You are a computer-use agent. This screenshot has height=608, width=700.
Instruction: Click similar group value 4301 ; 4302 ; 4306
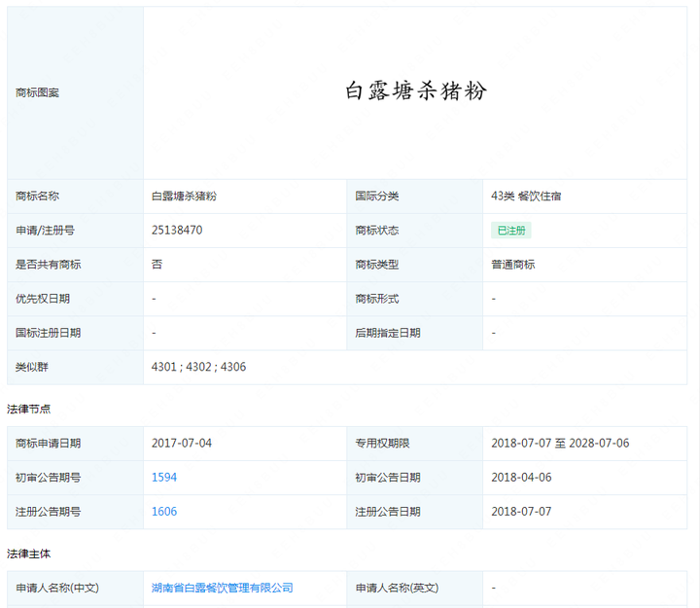(x=199, y=367)
